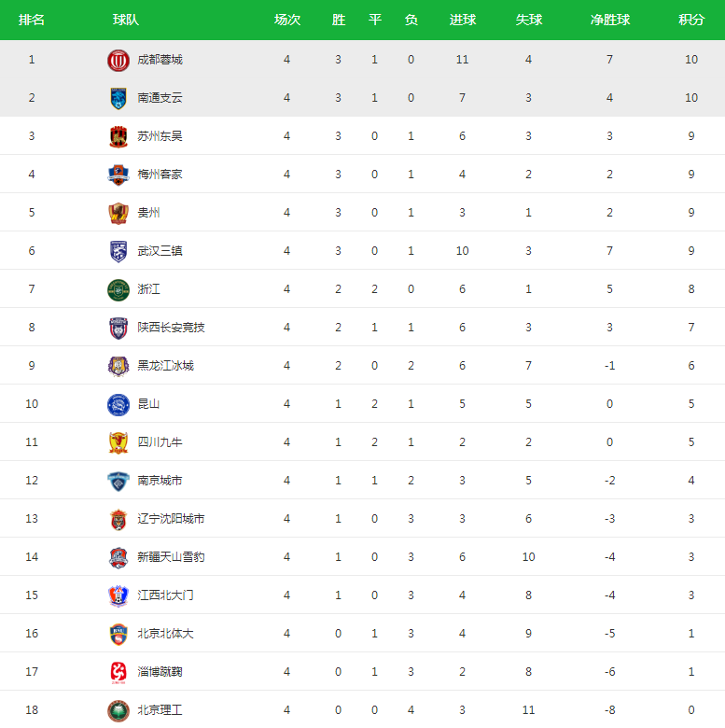Open the 四川九牛 bull logo
The height and width of the screenshot is (728, 725).
pyautogui.click(x=119, y=442)
